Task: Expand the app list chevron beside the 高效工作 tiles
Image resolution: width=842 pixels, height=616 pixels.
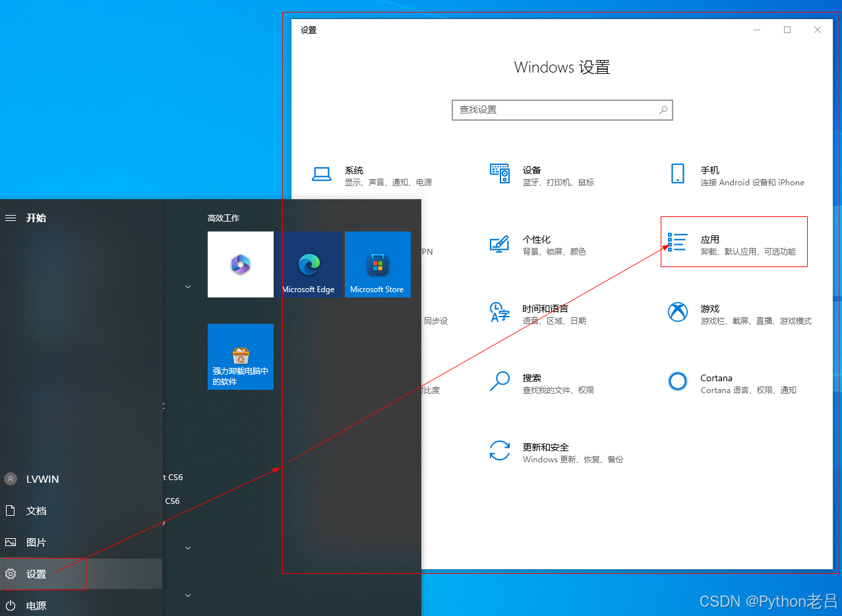Action: click(188, 287)
